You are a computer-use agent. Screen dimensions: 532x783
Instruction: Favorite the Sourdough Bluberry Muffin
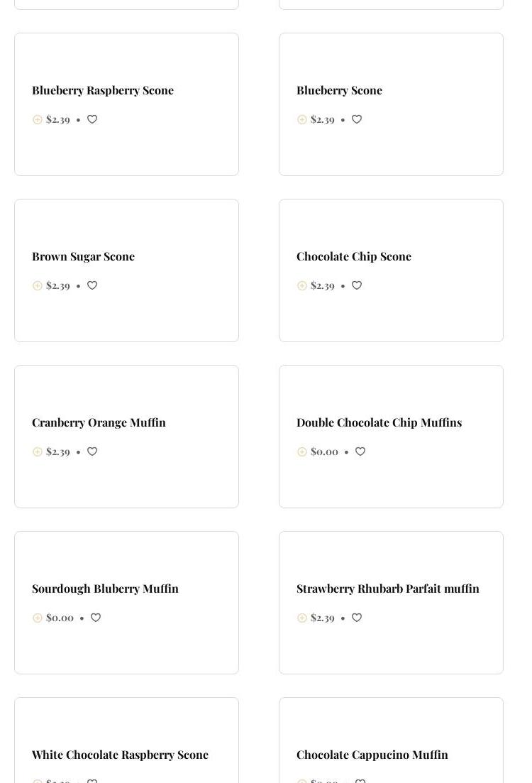click(x=96, y=618)
